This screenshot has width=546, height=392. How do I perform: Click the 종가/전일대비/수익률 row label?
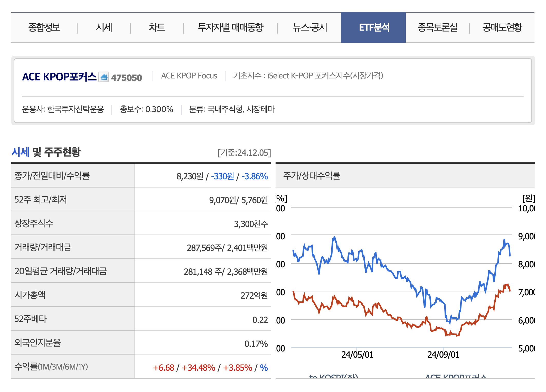coord(52,176)
